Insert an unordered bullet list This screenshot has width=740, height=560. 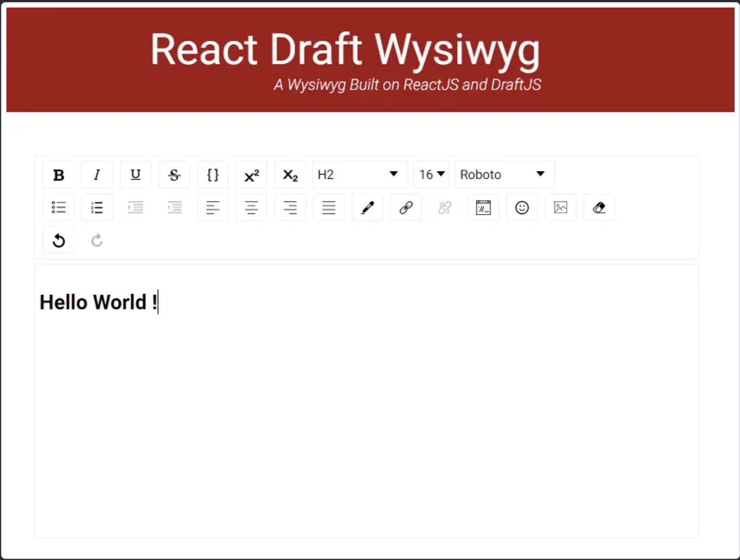(x=59, y=207)
